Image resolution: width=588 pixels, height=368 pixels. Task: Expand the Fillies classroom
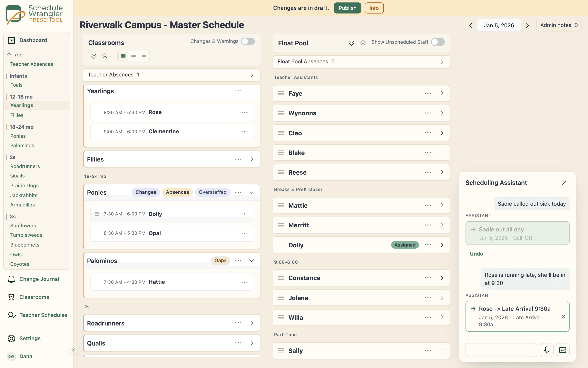(252, 159)
